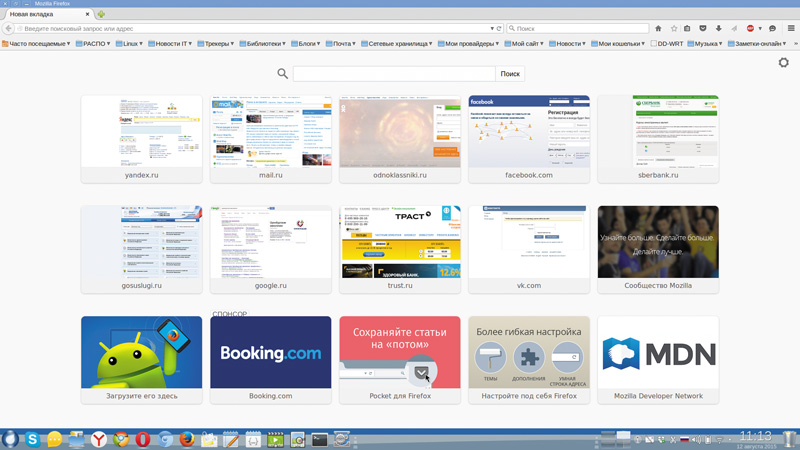Open the notepad with pencil icon in the taskbar
This screenshot has width=800, height=450.
coord(231,439)
